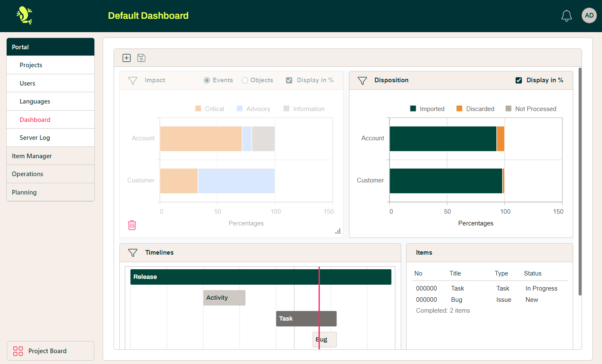Toggle Display in % in Impact panel
The height and width of the screenshot is (364, 602).
(x=289, y=81)
